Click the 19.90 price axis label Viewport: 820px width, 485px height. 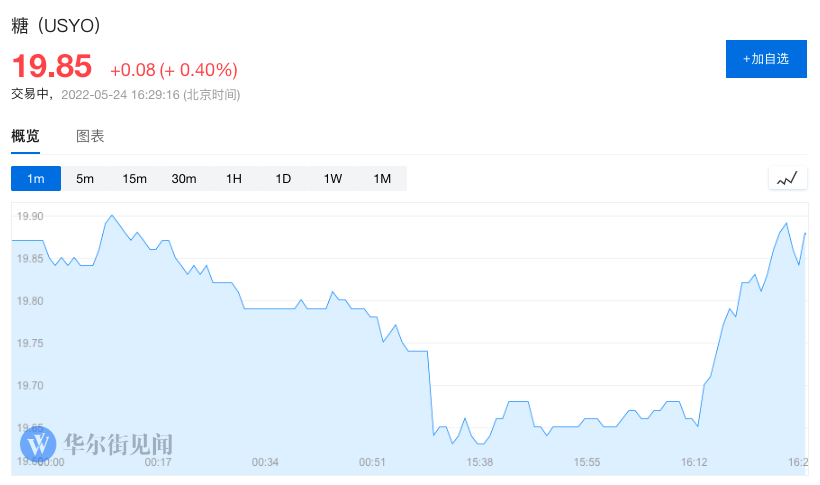pos(31,216)
